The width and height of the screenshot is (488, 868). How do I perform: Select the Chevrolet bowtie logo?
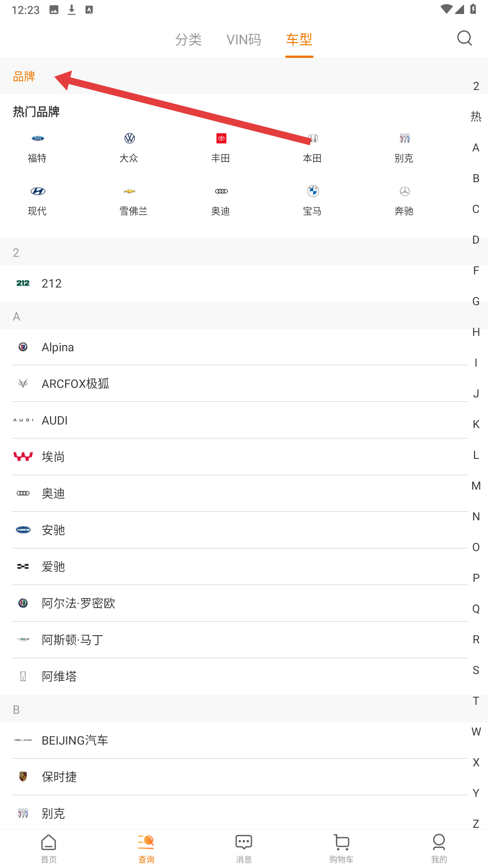pos(129,191)
